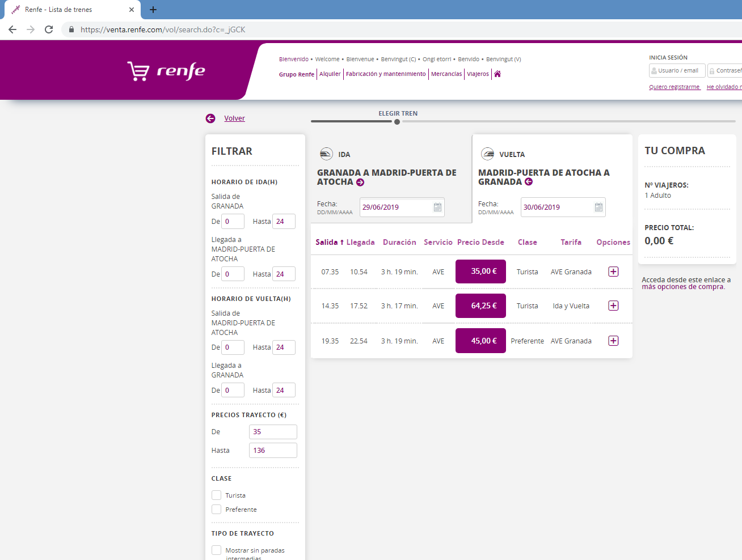Viewport: 742px width, 560px height.
Task: Open the calendar for the Vuelta date
Action: tap(598, 207)
